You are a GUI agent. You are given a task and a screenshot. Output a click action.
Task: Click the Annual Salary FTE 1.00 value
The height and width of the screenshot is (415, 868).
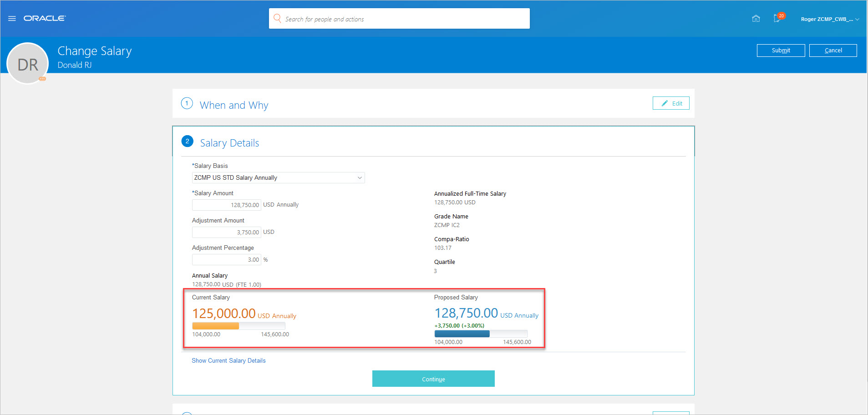coord(227,284)
